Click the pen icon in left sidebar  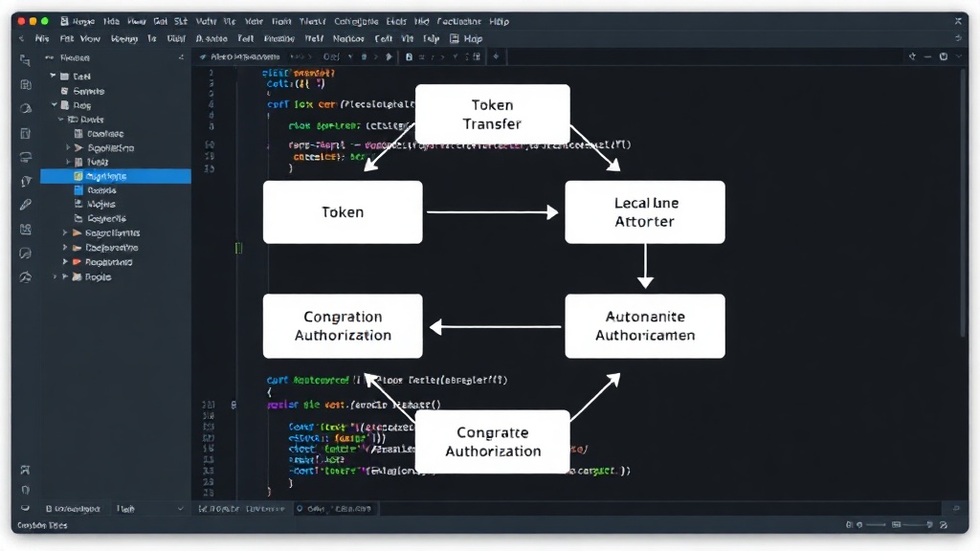pos(26,205)
